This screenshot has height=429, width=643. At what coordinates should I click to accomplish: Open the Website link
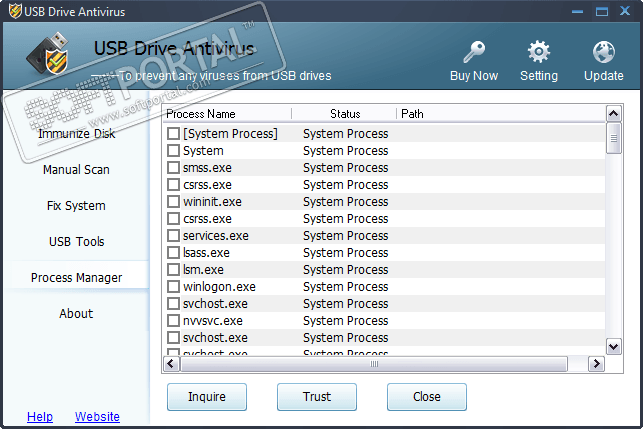tap(97, 417)
